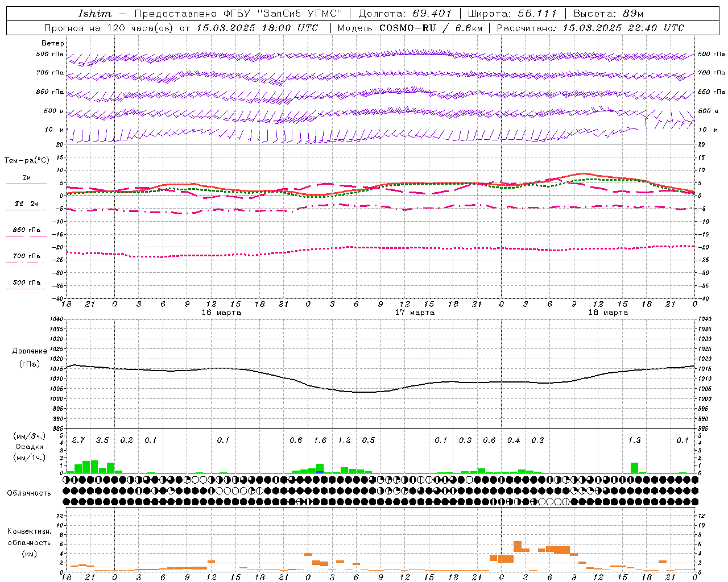728x582 pixels.
Task: Click the 0.5 precipitation total value
Action: (368, 440)
